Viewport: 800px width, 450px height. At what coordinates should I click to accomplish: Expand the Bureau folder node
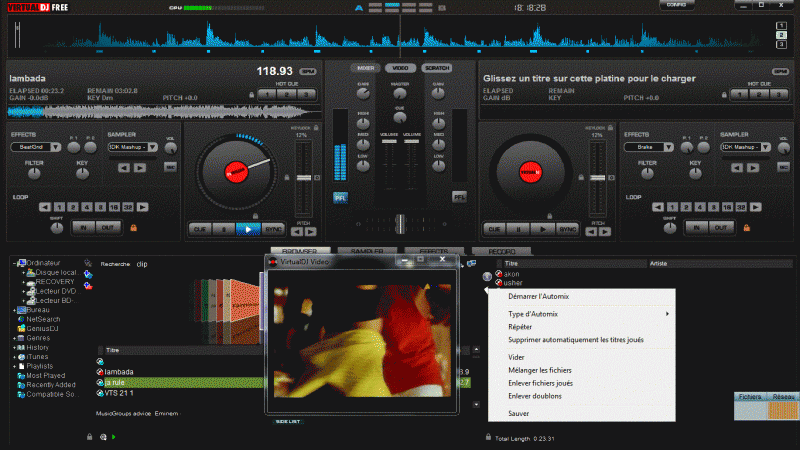point(14,310)
